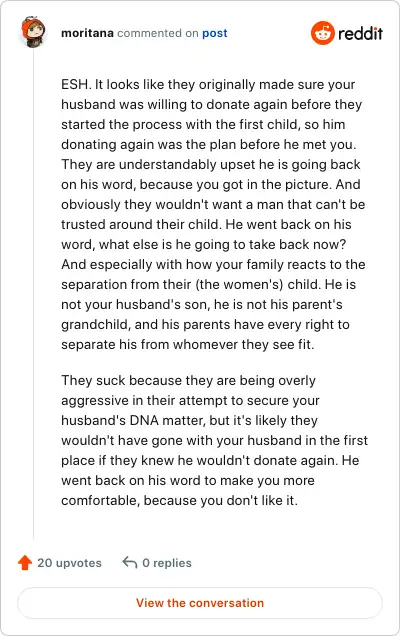Click the reply arrow icon
400x636 pixels.
point(130,562)
